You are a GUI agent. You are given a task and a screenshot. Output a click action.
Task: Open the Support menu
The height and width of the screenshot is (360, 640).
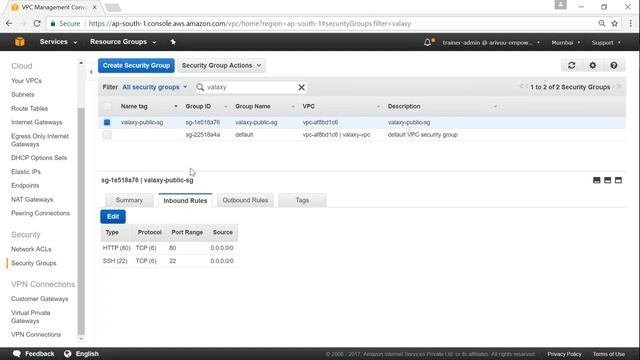tap(606, 42)
